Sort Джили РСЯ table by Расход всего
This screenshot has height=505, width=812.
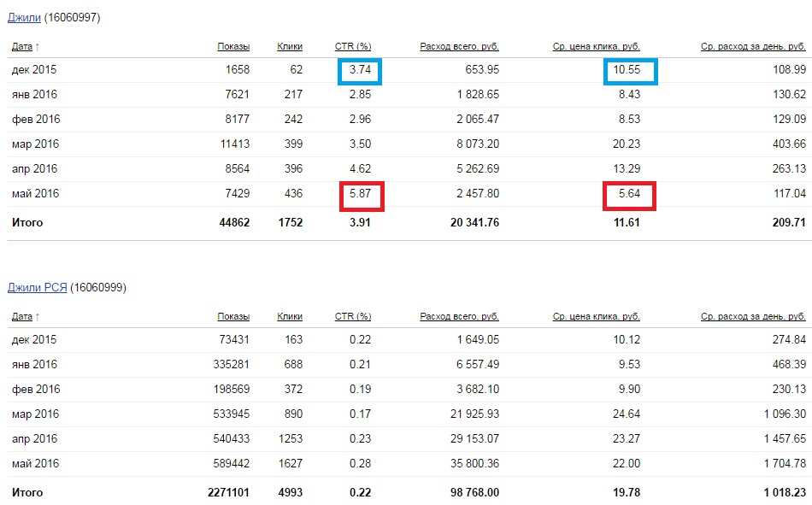[459, 317]
